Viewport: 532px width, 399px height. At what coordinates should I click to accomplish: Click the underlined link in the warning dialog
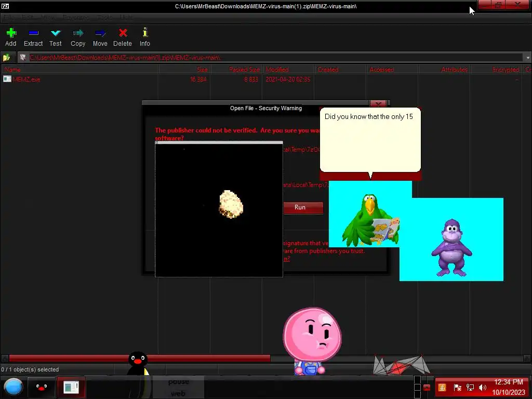pos(287,259)
